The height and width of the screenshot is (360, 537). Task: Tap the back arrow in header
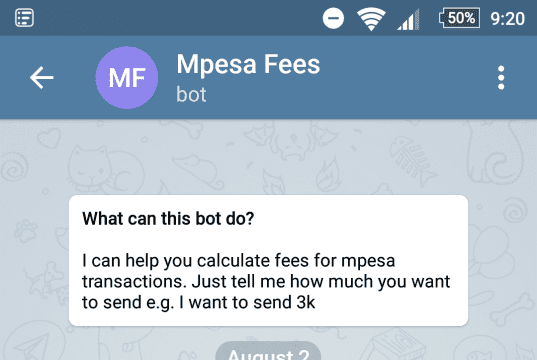(41, 78)
